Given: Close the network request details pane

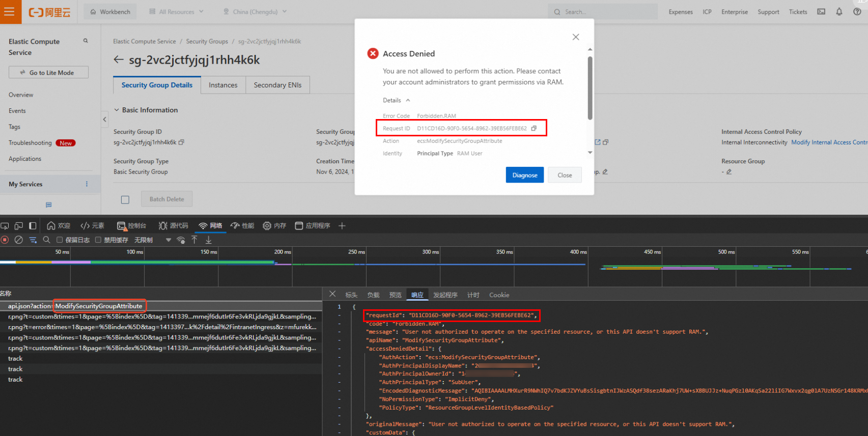Looking at the screenshot, I should 332,294.
